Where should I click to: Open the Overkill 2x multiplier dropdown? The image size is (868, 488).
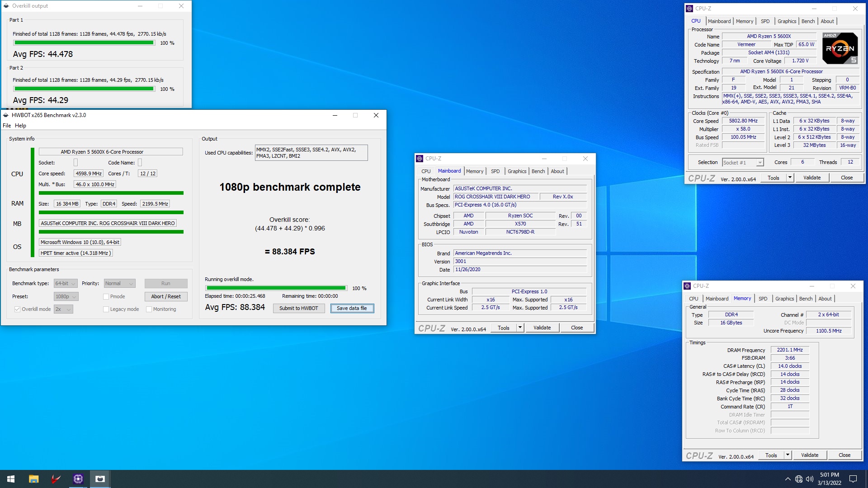pos(63,310)
